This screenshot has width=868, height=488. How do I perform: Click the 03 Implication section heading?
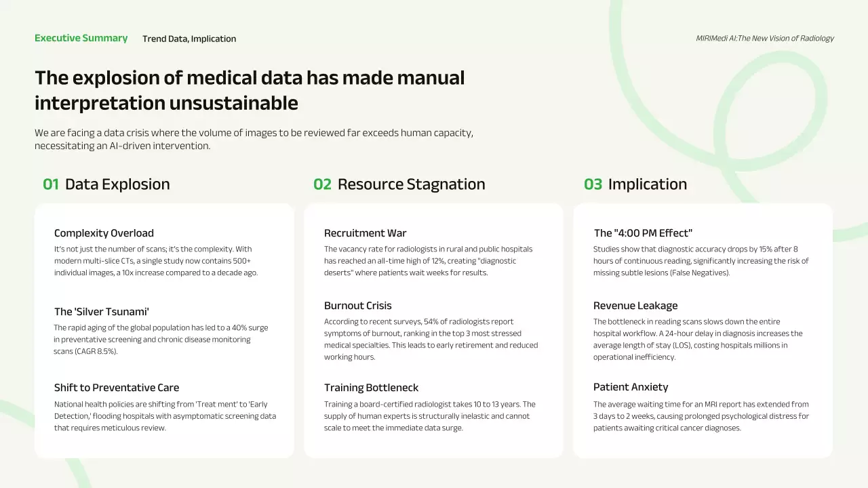coord(635,184)
